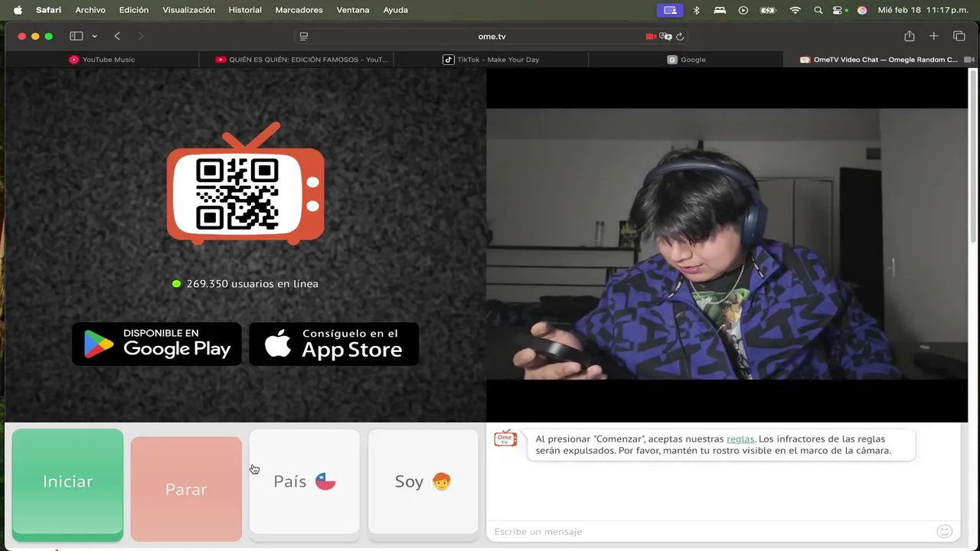
Task: Click the bed sleep focus menu bar icon
Action: (720, 10)
